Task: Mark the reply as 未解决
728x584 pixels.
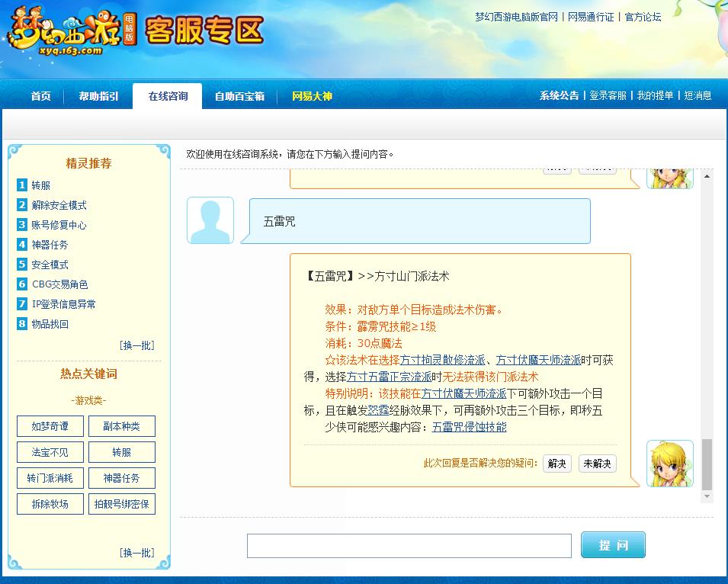Action: [x=597, y=464]
